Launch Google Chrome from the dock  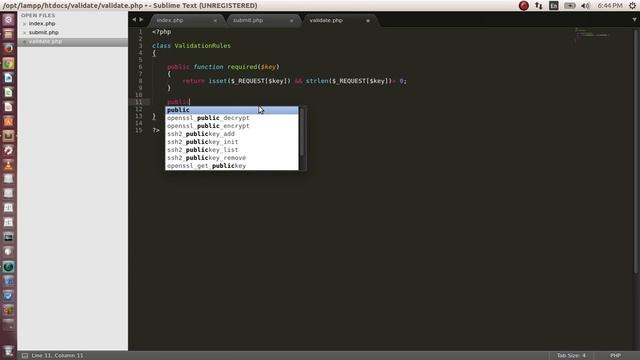[x=8, y=63]
